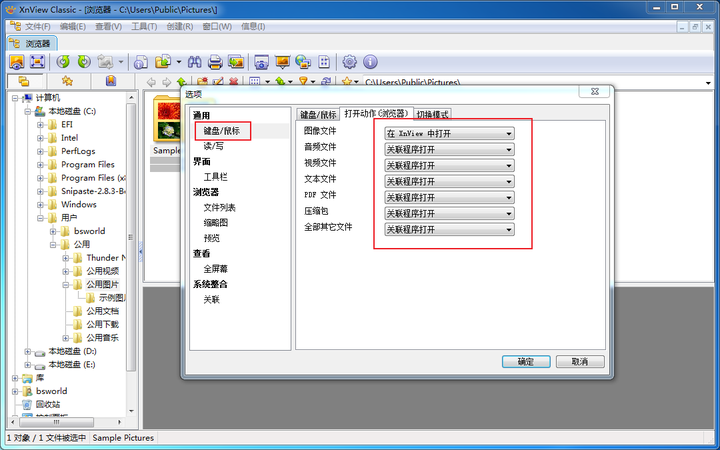The width and height of the screenshot is (720, 450).
Task: Expand the Program Files folder node
Action: 40,164
